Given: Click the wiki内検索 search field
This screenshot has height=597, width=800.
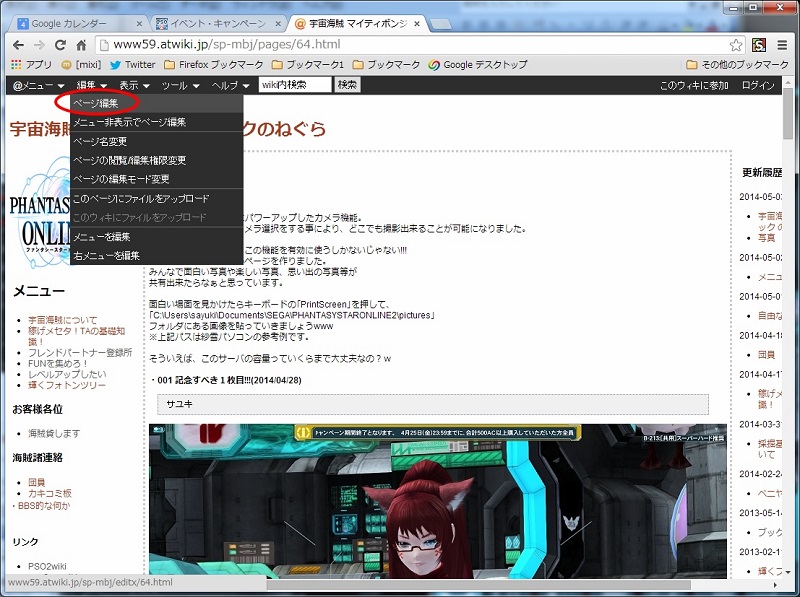Looking at the screenshot, I should pyautogui.click(x=295, y=85).
